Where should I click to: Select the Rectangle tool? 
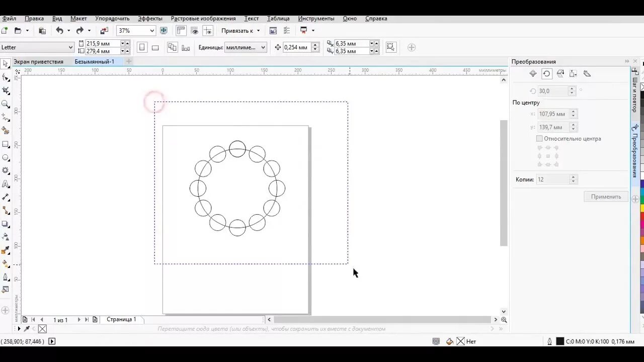click(6, 144)
